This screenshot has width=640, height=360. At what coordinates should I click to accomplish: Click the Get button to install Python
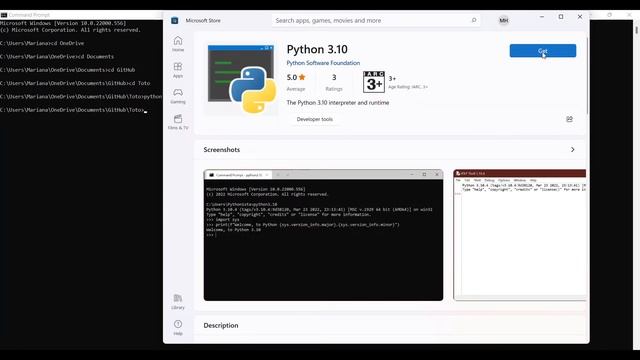click(x=543, y=51)
